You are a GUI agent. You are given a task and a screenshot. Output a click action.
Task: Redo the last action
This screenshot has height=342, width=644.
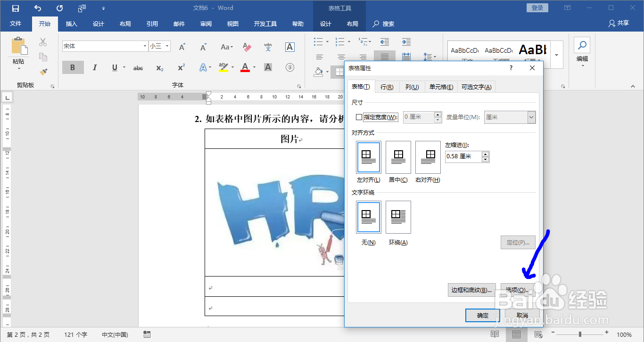coord(59,8)
